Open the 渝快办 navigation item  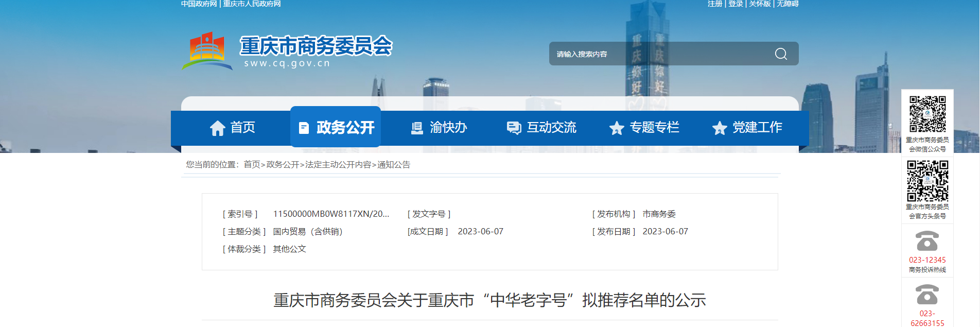click(x=439, y=128)
